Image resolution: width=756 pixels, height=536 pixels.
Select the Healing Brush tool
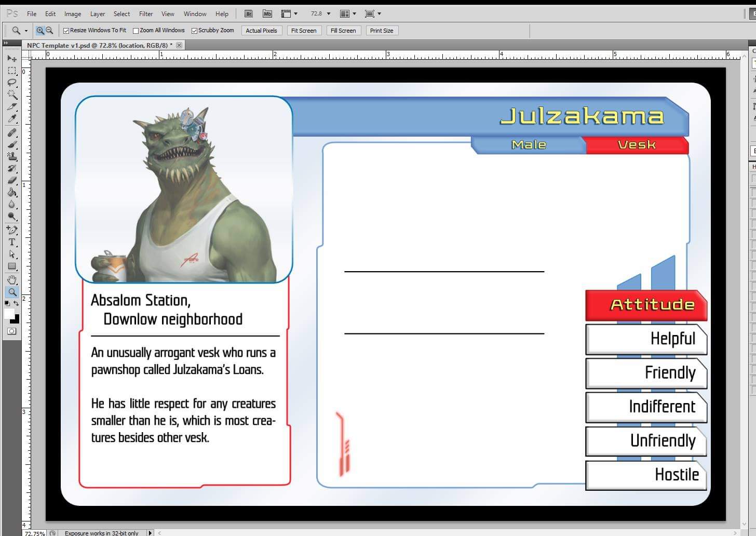click(11, 132)
